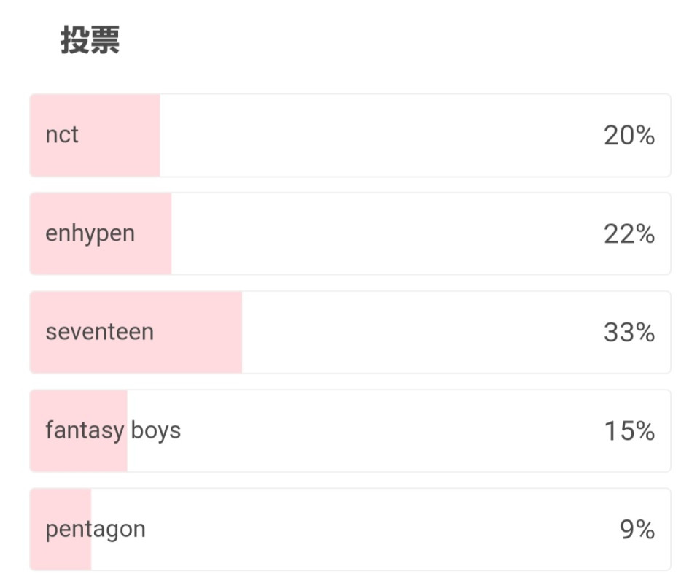
Task: Click the pink fill behind fantasy label
Action: (79, 430)
